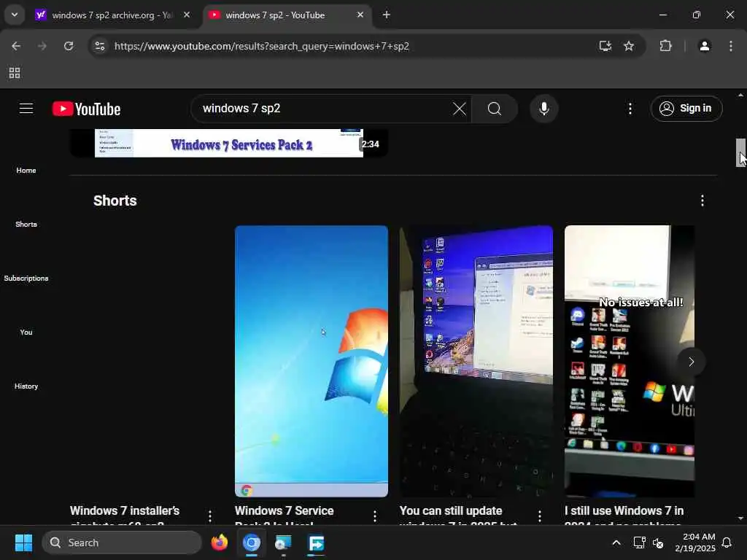Install app icon in address bar

pos(605,46)
